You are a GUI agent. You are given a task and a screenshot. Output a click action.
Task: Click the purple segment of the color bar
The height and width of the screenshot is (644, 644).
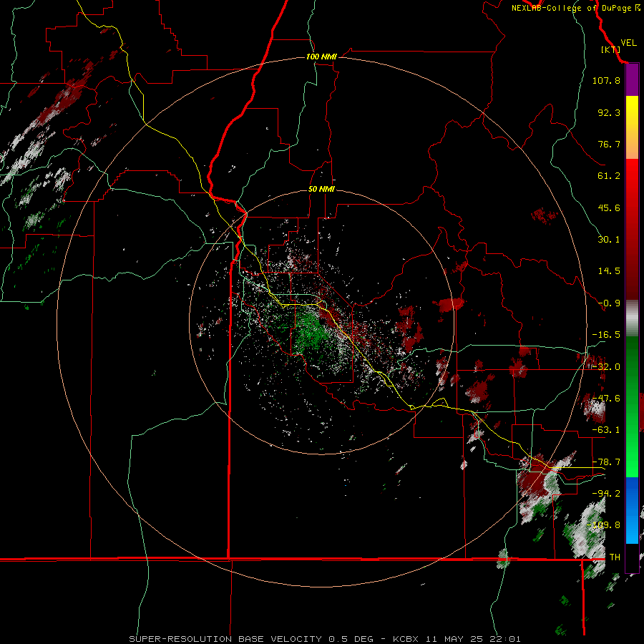(632, 80)
